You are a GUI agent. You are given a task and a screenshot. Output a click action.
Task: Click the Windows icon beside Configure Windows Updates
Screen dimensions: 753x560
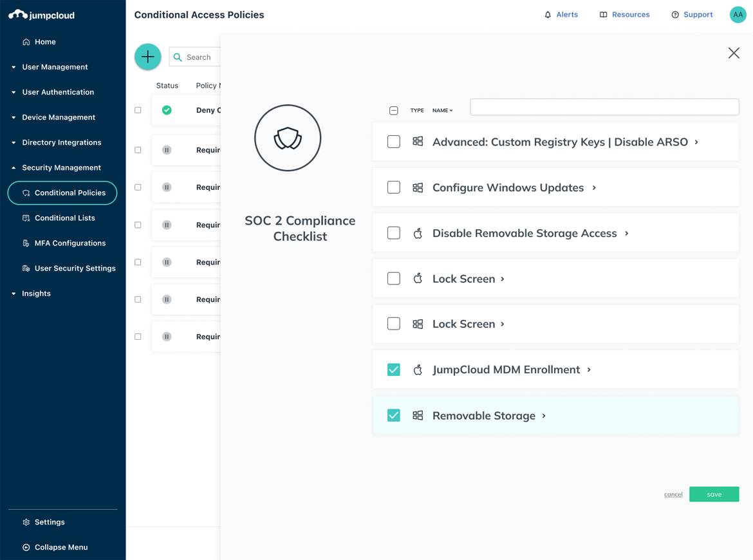(418, 187)
